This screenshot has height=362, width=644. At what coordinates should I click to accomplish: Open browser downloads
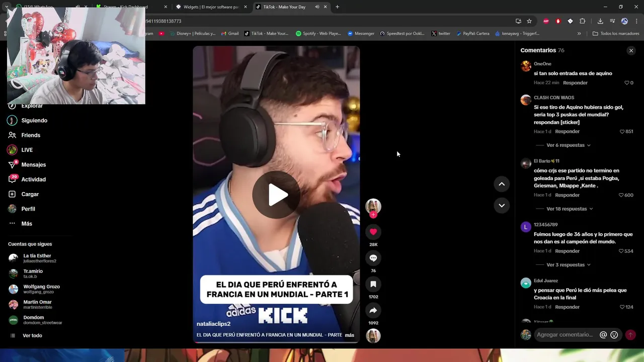(600, 21)
